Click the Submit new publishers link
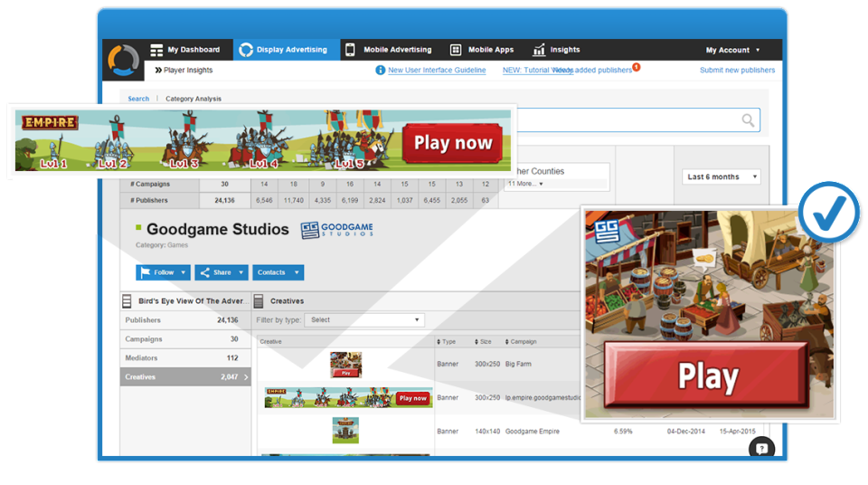The width and height of the screenshot is (868, 485). point(737,71)
